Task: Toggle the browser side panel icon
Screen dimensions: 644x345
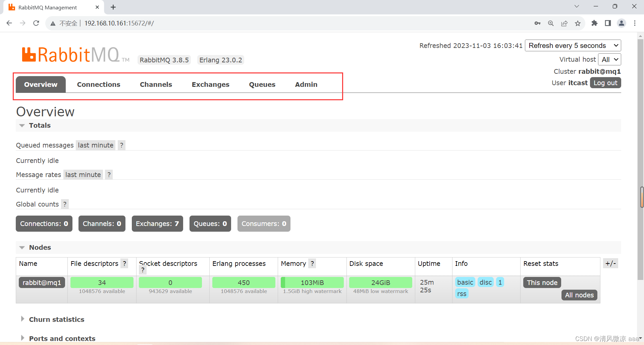Action: [608, 23]
